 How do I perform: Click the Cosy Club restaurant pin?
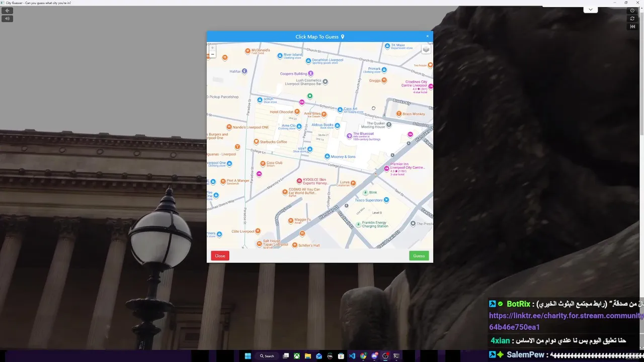point(263,163)
